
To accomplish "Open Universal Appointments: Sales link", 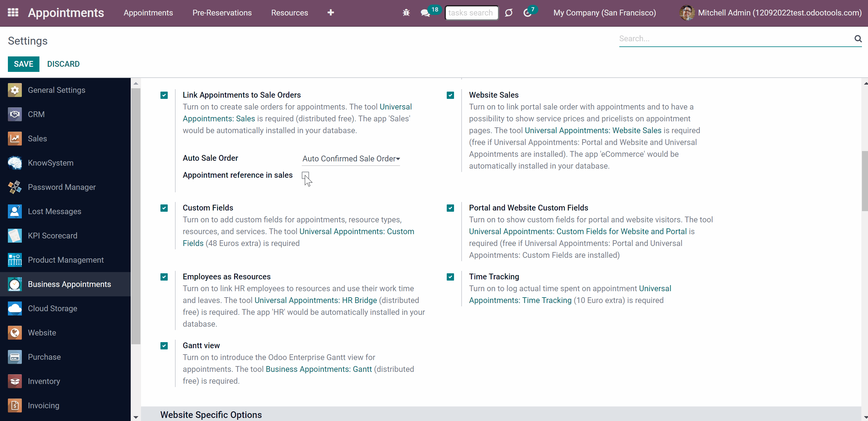I will (x=297, y=113).
